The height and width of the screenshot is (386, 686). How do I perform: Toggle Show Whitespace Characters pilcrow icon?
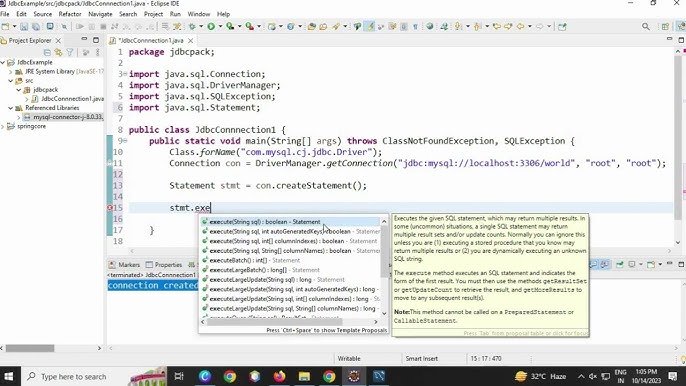415,27
